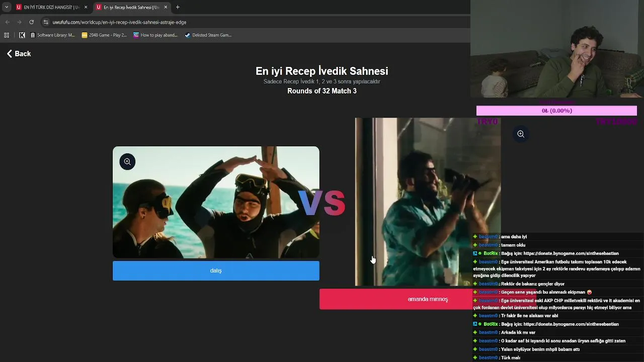Click 'Tr fakir ile ne alakası var abi' message
This screenshot has height=362, width=644.
pyautogui.click(x=529, y=316)
